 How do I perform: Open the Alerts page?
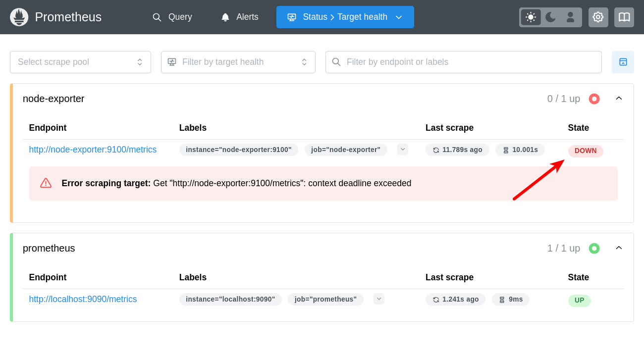(x=239, y=17)
